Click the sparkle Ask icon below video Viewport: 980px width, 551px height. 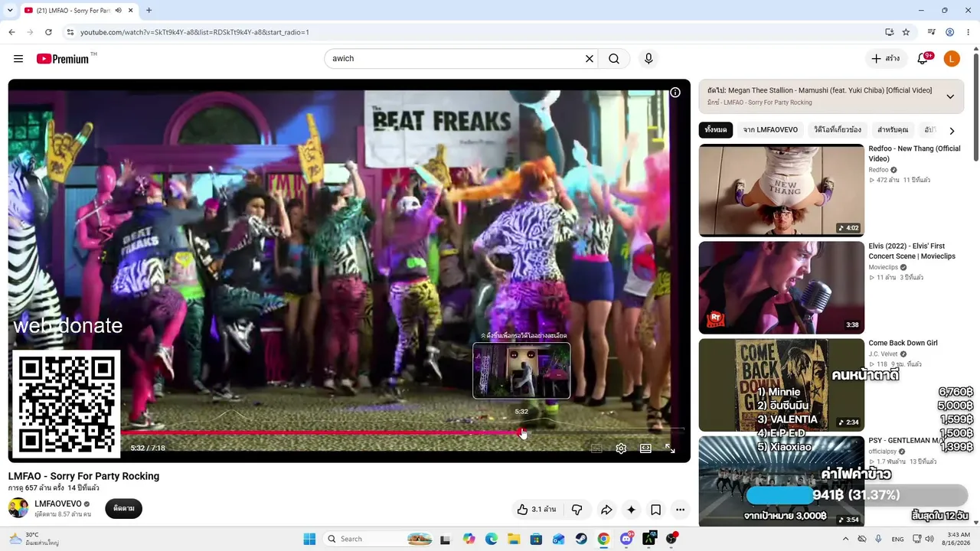tap(631, 510)
